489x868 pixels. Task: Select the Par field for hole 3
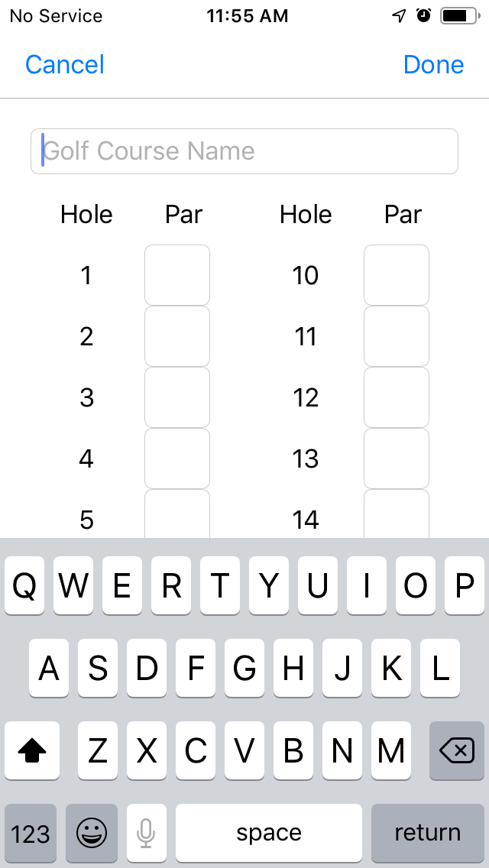(x=176, y=397)
